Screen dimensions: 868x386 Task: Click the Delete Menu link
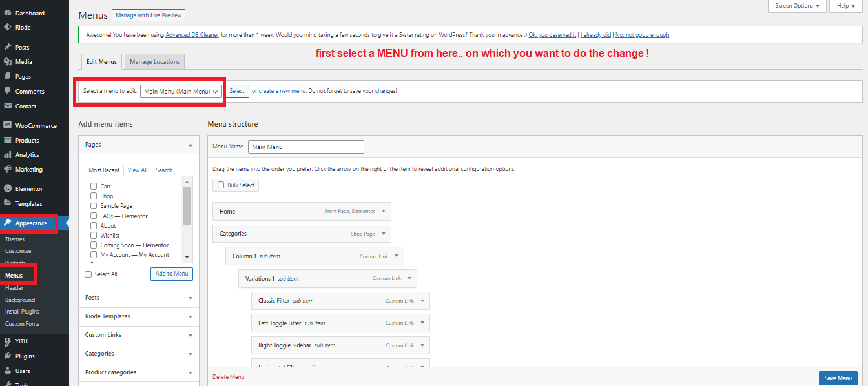229,377
